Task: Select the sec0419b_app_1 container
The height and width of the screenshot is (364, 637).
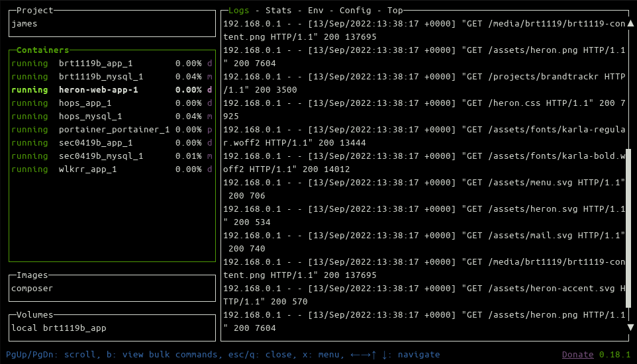Action: (x=112, y=142)
